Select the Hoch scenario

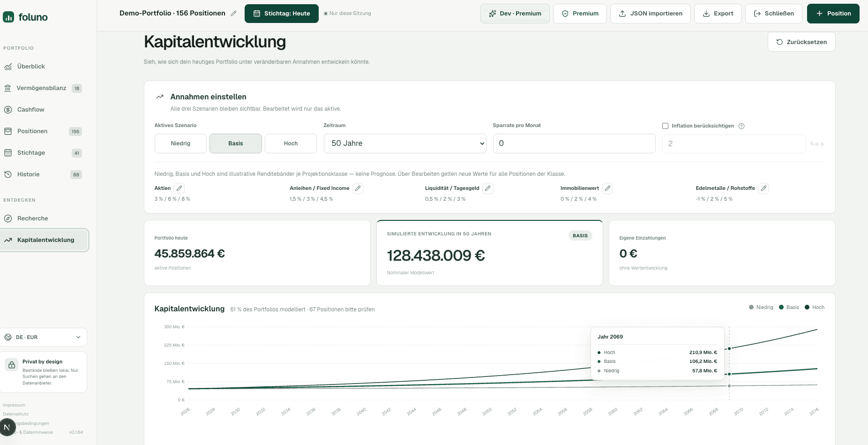291,143
